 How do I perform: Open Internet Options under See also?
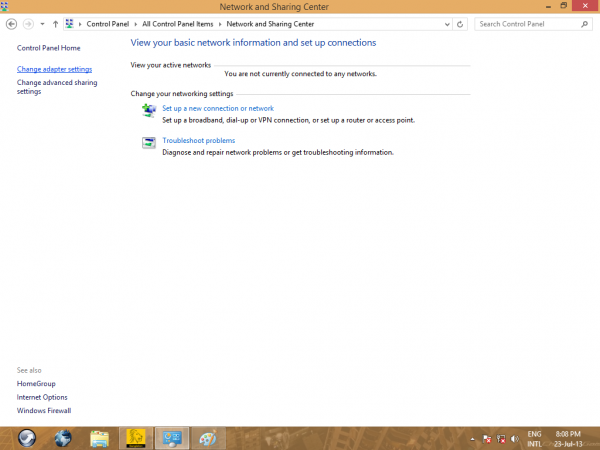click(42, 397)
